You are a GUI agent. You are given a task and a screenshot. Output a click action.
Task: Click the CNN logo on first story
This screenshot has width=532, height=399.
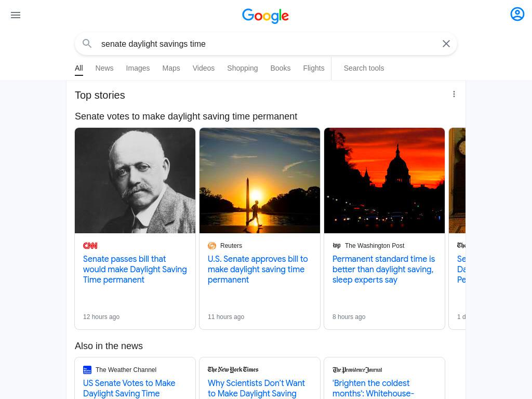[90, 246]
